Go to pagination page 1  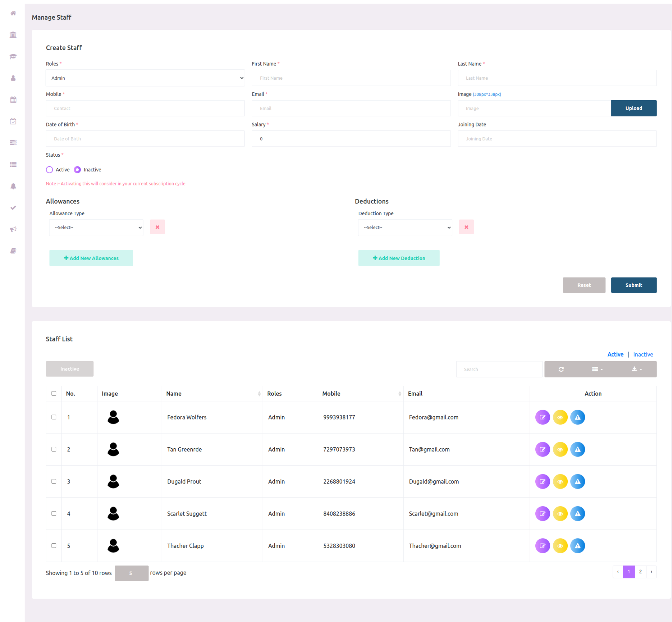[x=629, y=572]
